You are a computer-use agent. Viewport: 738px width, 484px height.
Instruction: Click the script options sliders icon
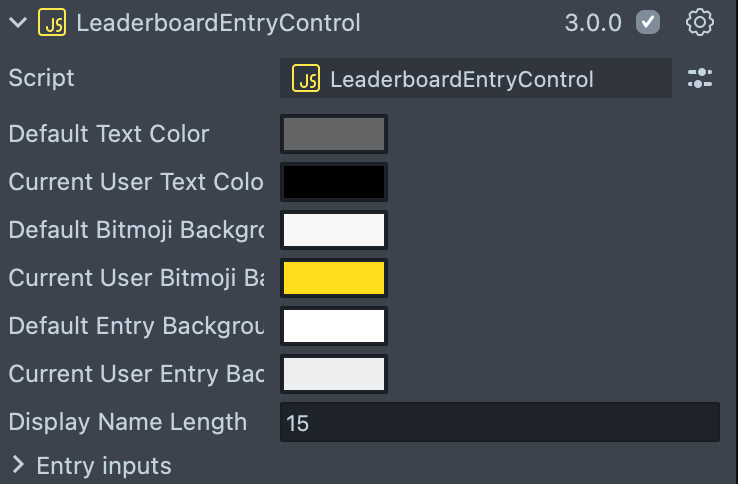[700, 79]
